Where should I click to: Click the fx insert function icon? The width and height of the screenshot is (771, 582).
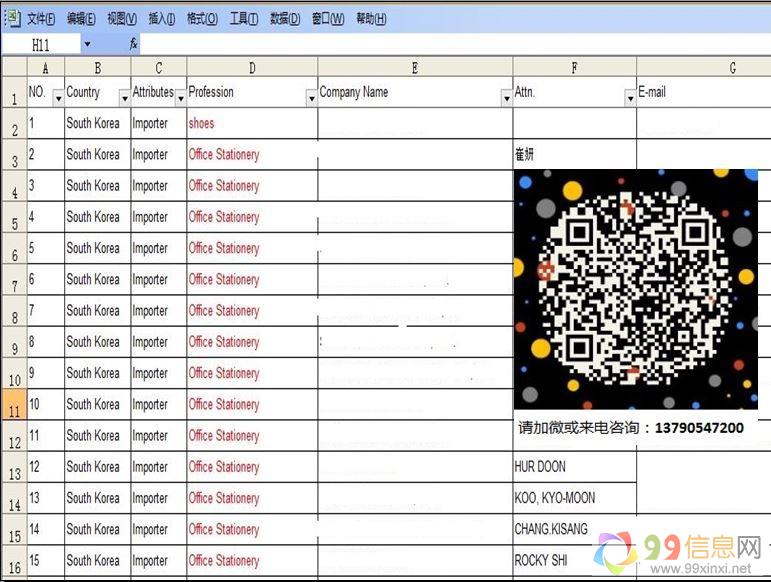[x=133, y=45]
